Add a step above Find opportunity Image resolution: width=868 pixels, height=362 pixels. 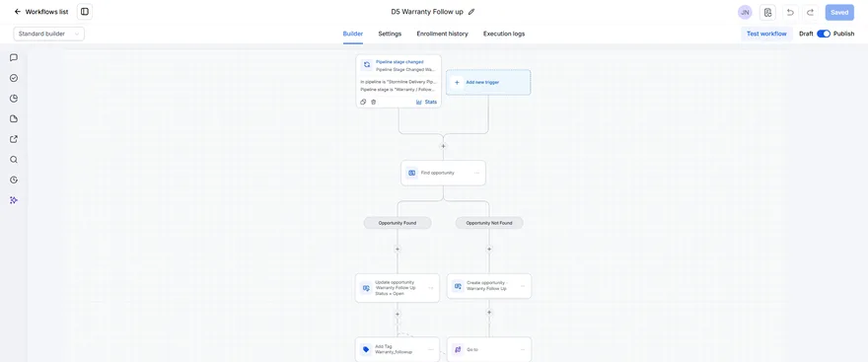(x=443, y=146)
